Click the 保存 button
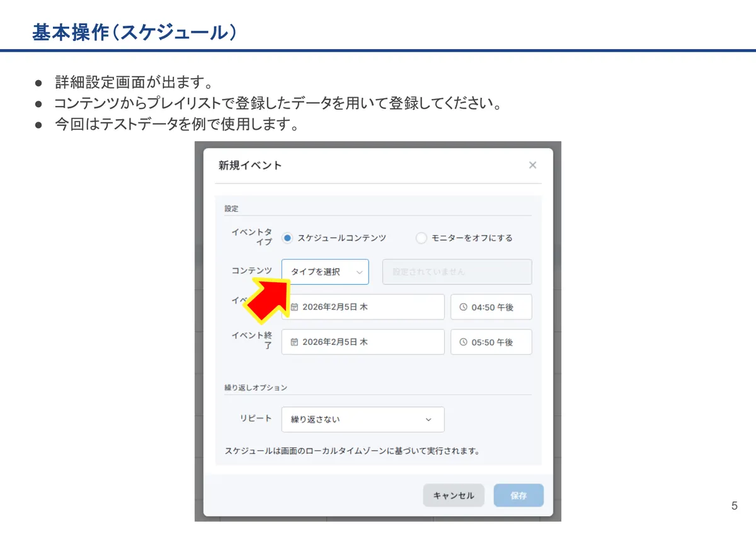This screenshot has height=535, width=756. (518, 495)
